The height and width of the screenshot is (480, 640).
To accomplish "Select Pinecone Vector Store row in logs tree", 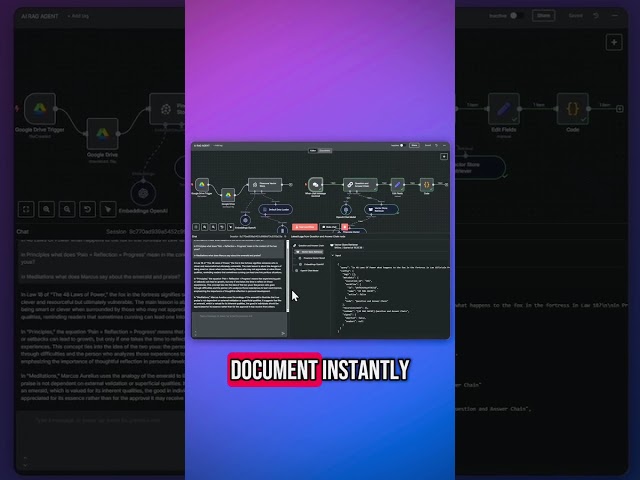I will [x=311, y=258].
